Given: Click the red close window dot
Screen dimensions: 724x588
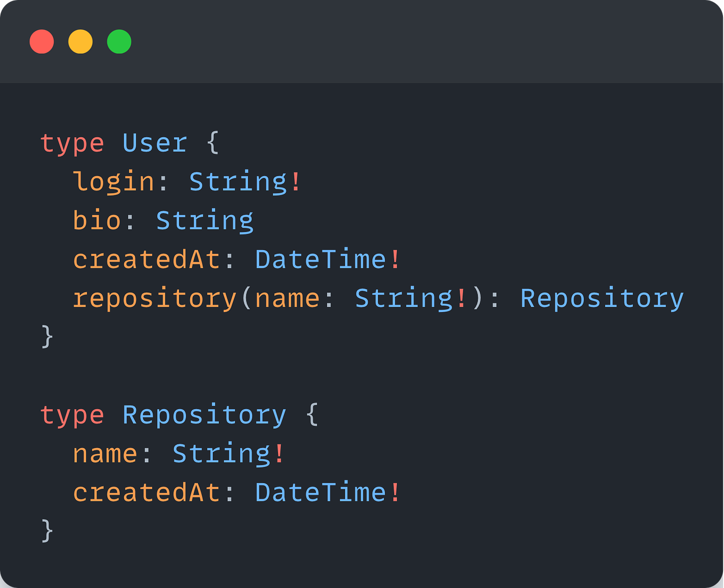Looking at the screenshot, I should pos(42,41).
